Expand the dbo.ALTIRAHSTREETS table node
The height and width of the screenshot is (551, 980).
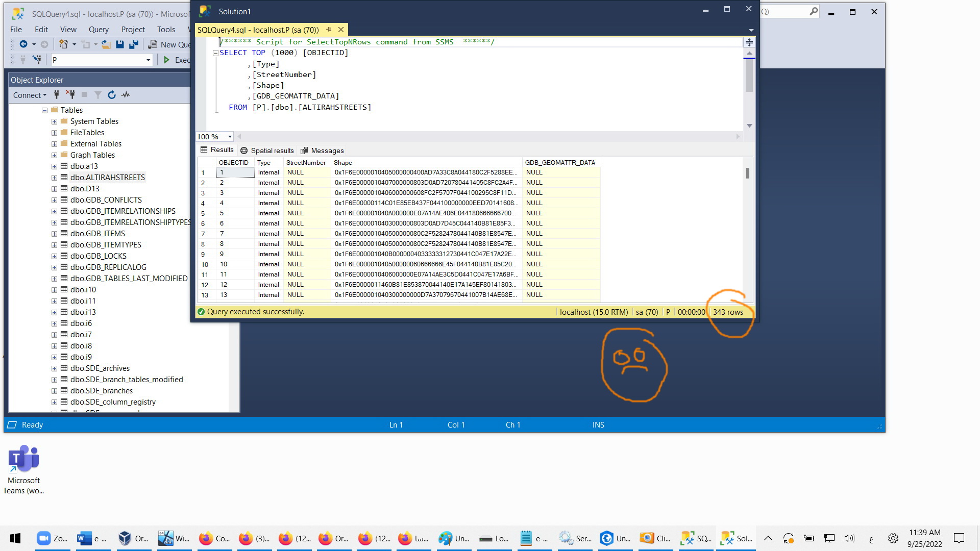click(54, 178)
